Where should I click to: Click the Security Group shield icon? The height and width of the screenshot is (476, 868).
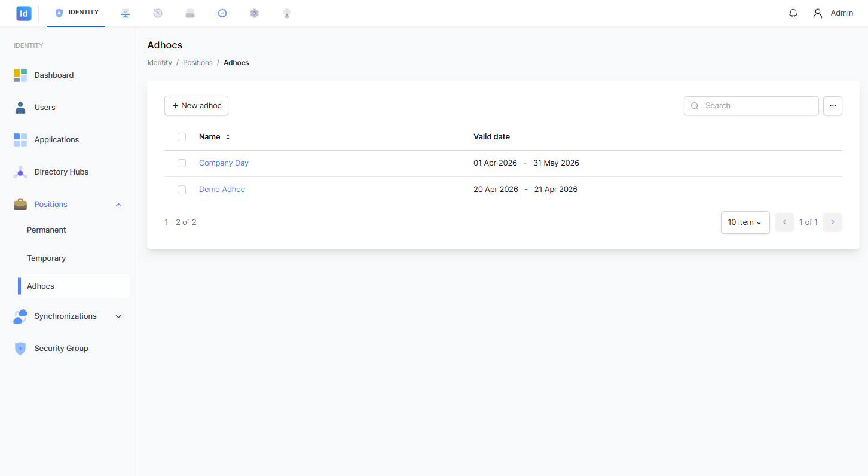point(20,349)
